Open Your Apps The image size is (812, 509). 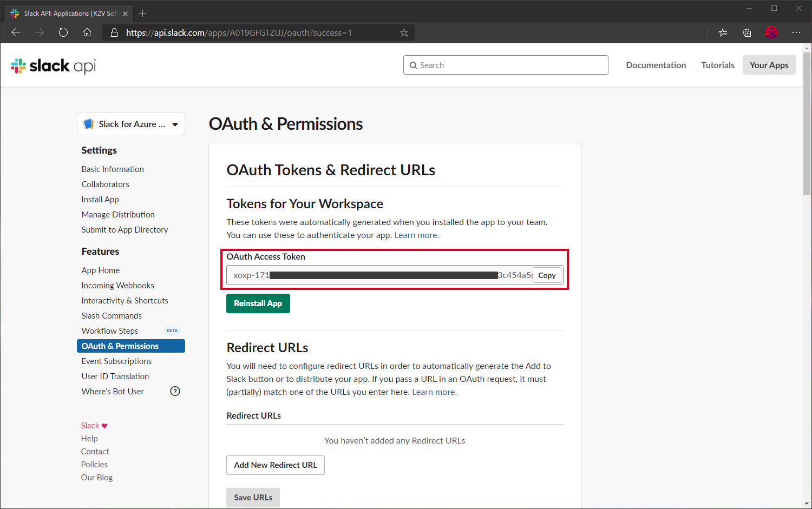769,65
